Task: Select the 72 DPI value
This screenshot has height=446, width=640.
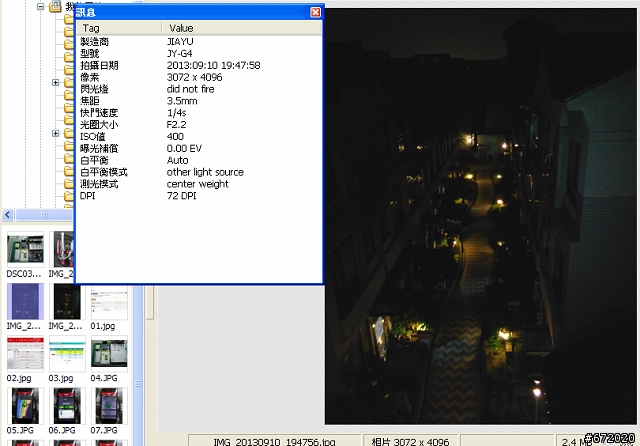Action: tap(181, 195)
